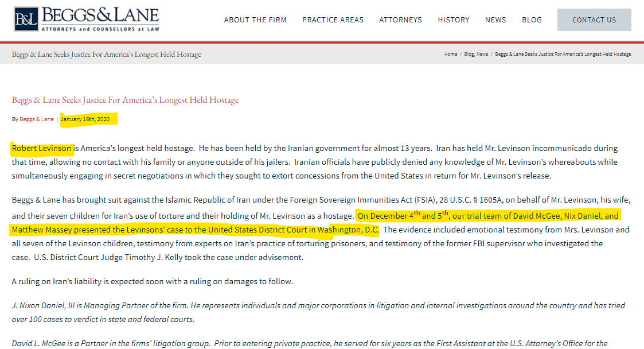The image size is (644, 349).
Task: Navigate to the News section
Action: click(495, 20)
